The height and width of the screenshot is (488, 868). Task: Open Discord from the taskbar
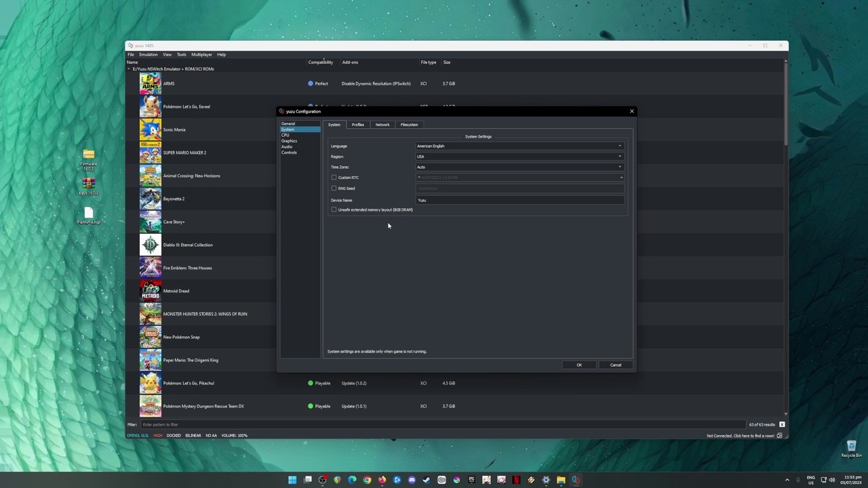[x=412, y=480]
